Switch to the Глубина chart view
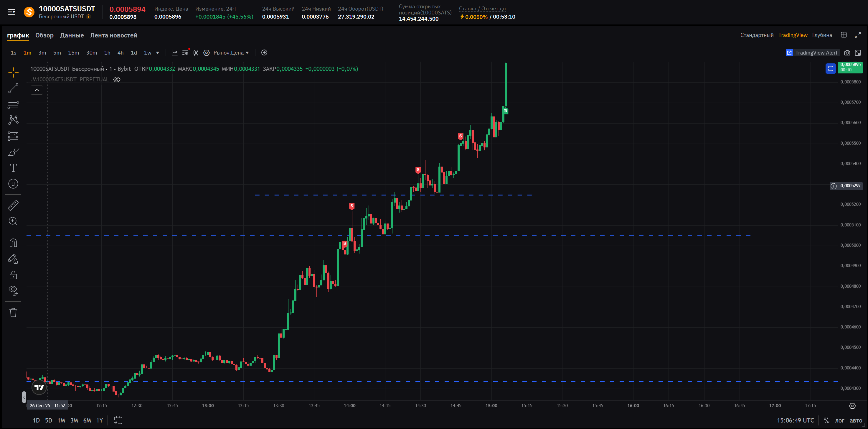The width and height of the screenshot is (868, 429). pyautogui.click(x=822, y=35)
